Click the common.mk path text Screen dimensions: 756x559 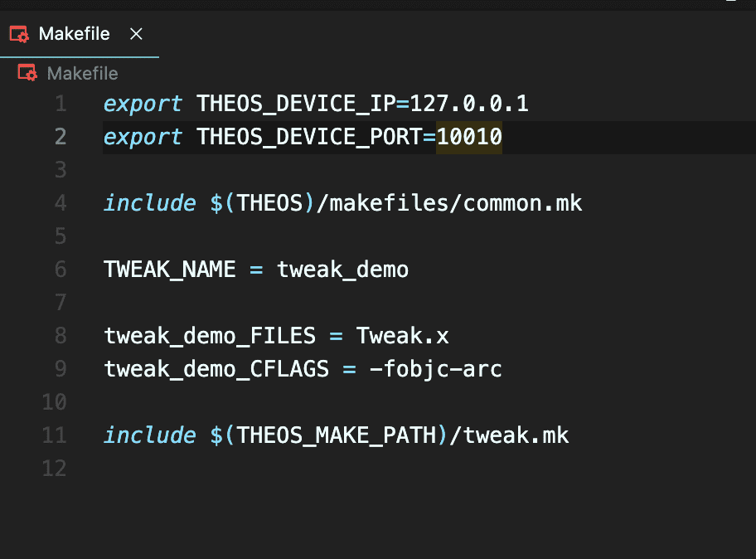click(x=522, y=203)
